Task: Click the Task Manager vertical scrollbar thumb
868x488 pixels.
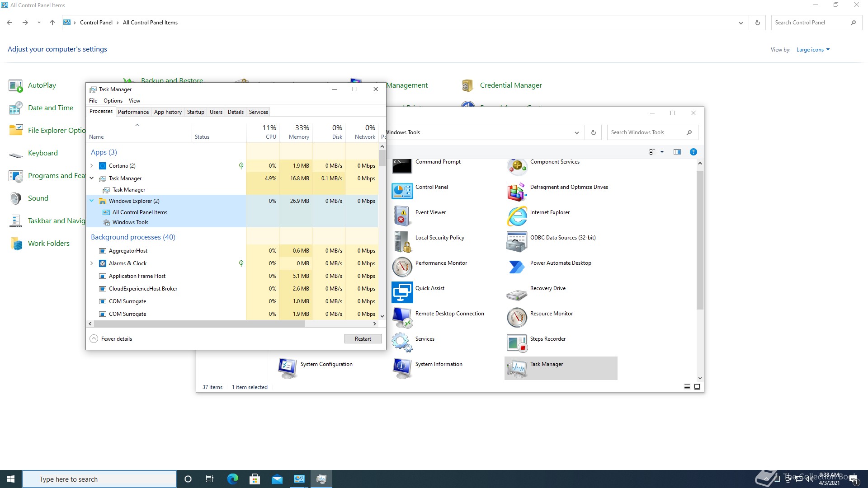Action: coord(382,158)
